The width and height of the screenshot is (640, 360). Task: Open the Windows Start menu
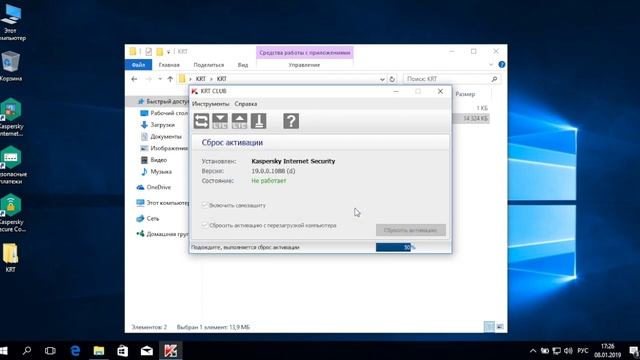coord(4,351)
